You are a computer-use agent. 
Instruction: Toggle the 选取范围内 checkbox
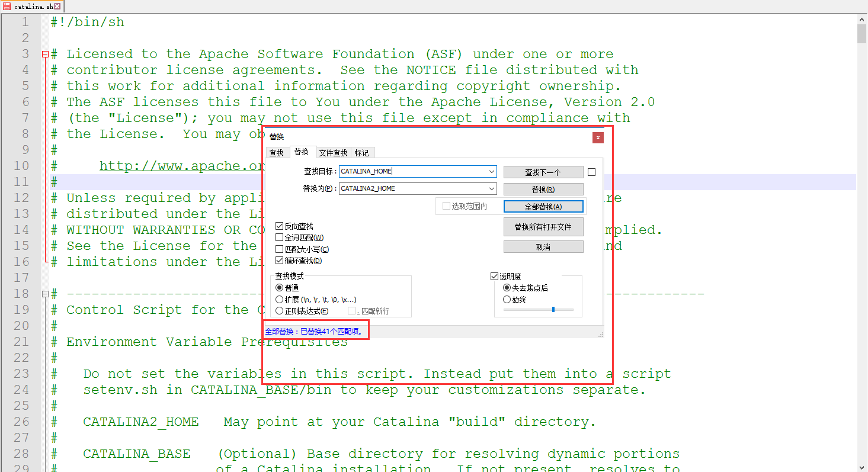(447, 206)
